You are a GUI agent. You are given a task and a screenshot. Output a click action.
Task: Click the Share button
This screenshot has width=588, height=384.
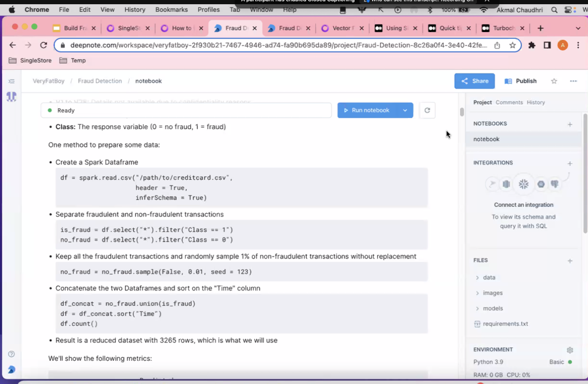474,81
